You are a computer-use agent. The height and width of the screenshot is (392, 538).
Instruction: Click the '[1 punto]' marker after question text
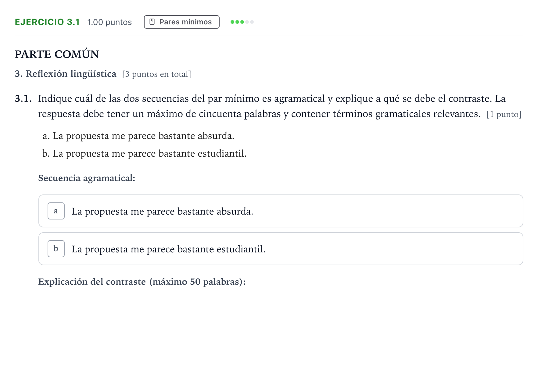point(504,114)
